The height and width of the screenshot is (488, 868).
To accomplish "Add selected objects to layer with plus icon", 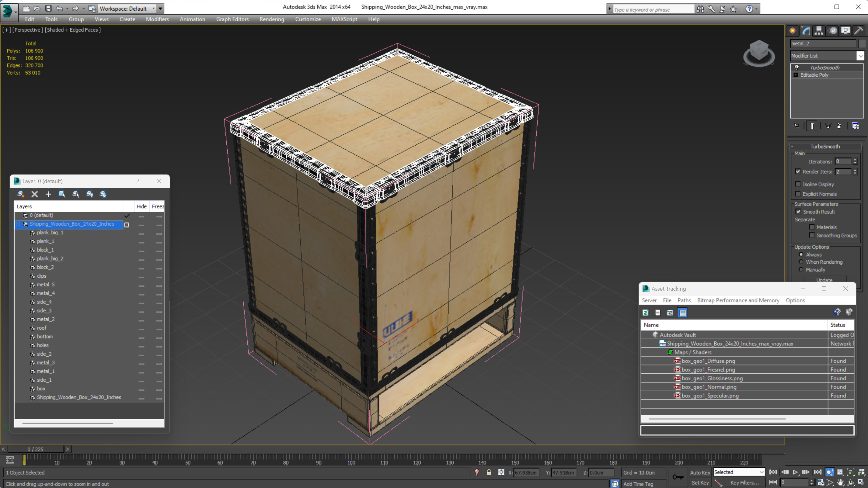I will pyautogui.click(x=48, y=194).
